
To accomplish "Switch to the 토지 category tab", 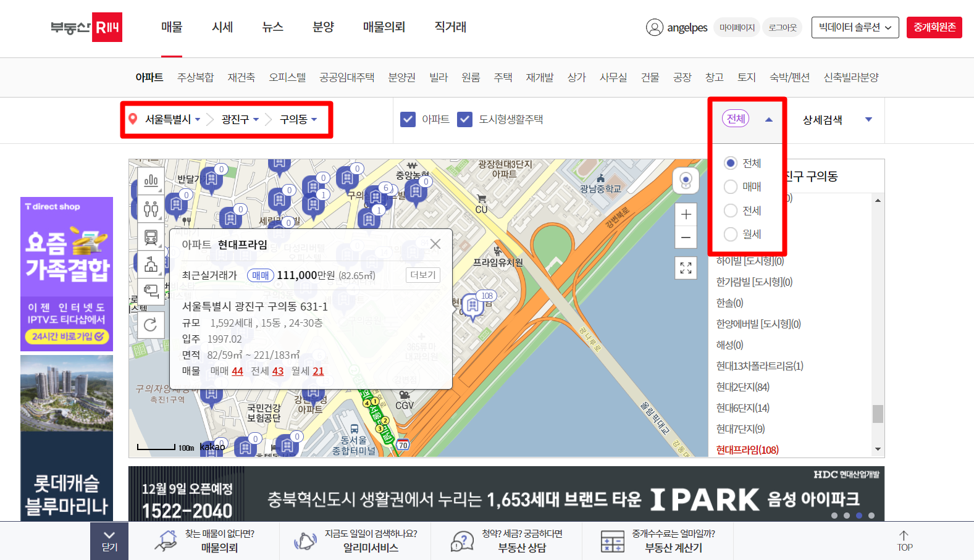I will click(x=746, y=77).
